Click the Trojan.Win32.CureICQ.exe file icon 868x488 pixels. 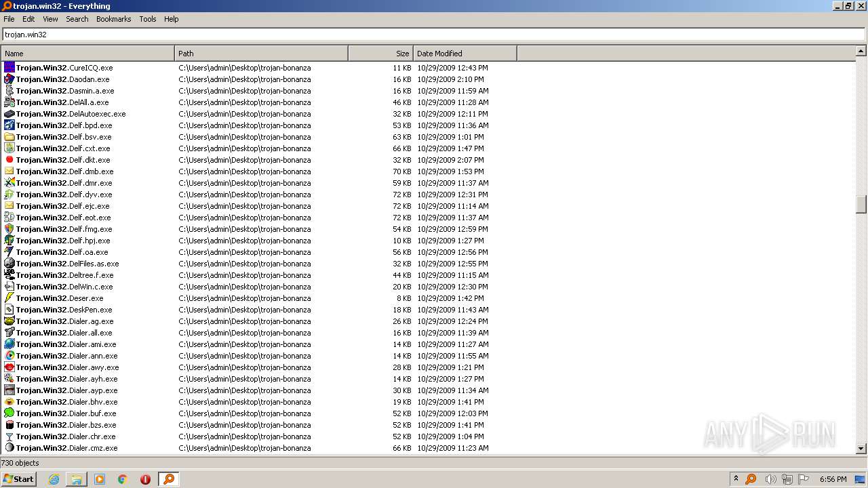(9, 68)
